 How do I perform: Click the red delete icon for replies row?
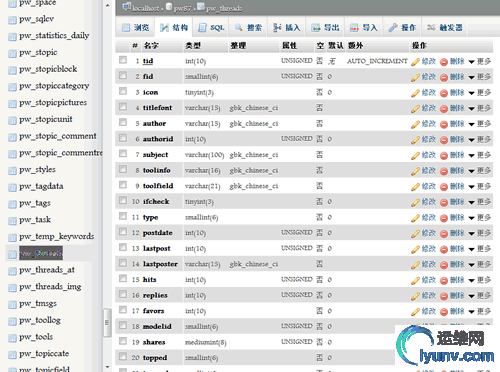pos(444,296)
